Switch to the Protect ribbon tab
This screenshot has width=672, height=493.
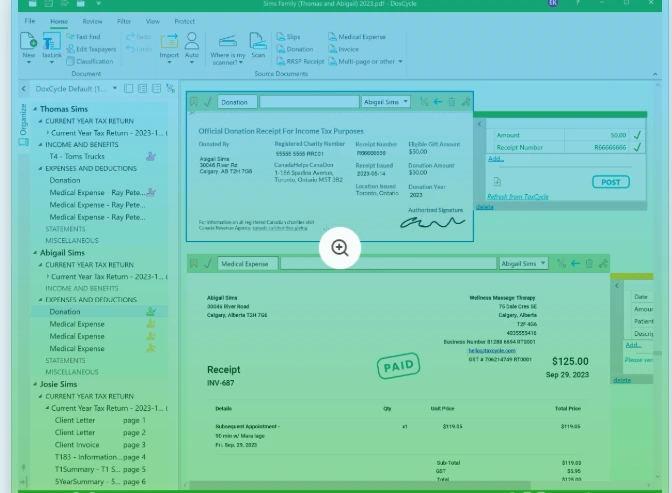click(x=184, y=21)
